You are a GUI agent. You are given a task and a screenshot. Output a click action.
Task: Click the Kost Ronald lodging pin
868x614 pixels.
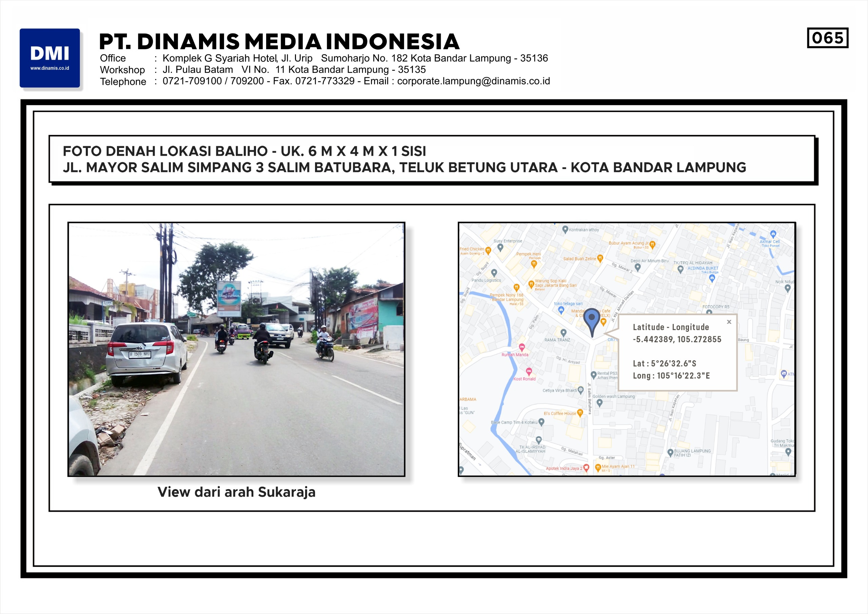pyautogui.click(x=529, y=371)
